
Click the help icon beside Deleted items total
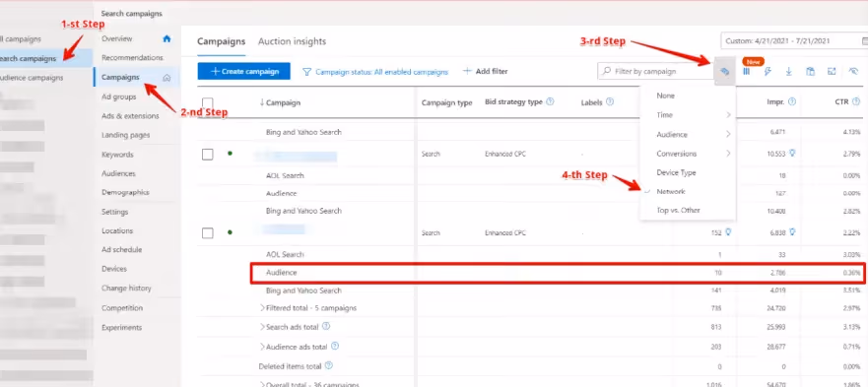coord(329,366)
